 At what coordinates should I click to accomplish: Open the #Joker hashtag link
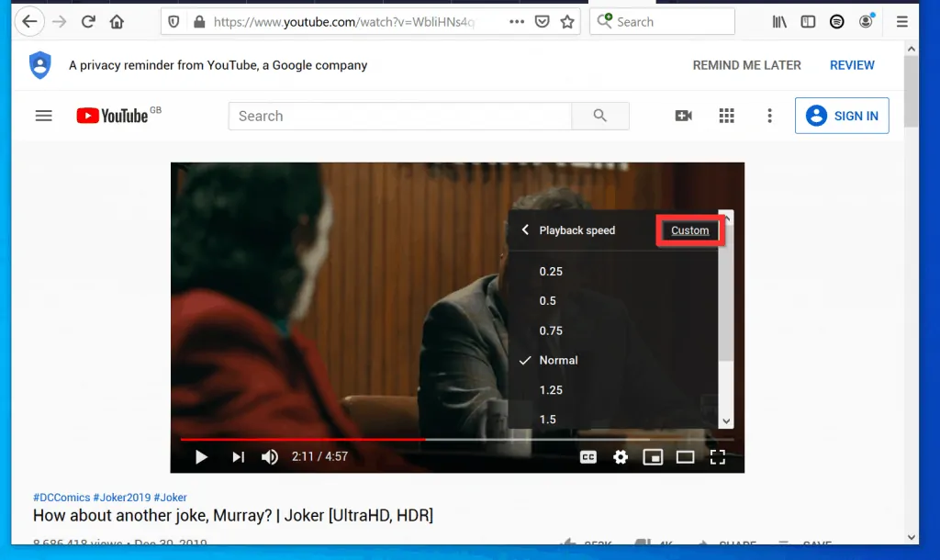170,498
